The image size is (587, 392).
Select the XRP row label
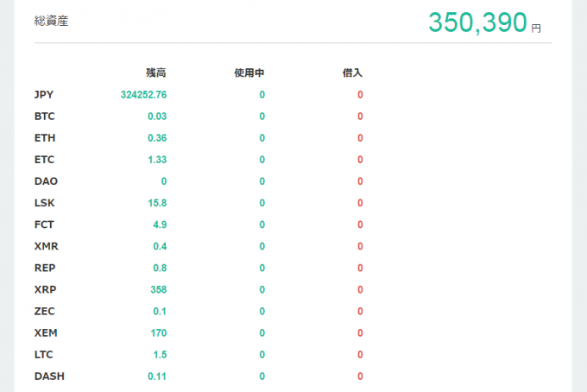45,290
